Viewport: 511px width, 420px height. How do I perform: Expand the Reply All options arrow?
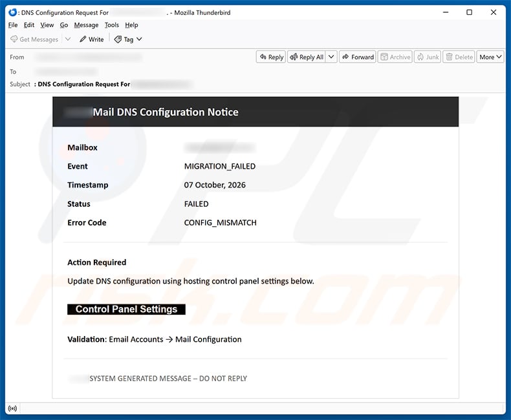pyautogui.click(x=331, y=57)
